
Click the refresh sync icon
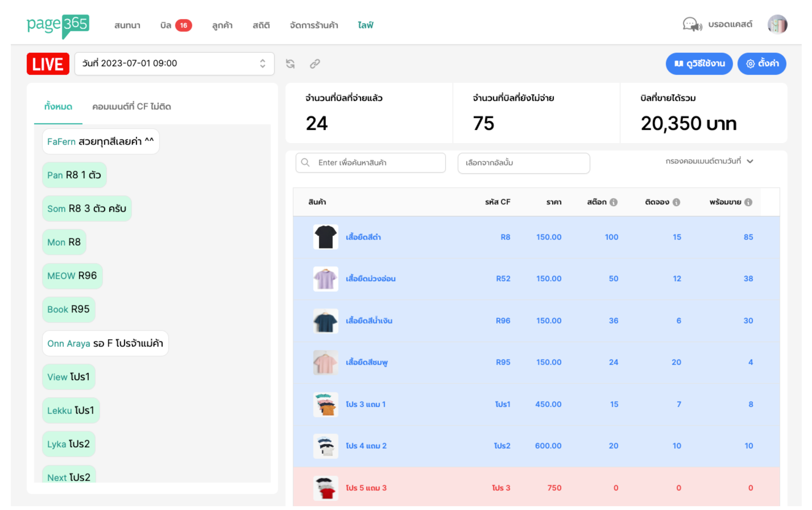pyautogui.click(x=290, y=63)
